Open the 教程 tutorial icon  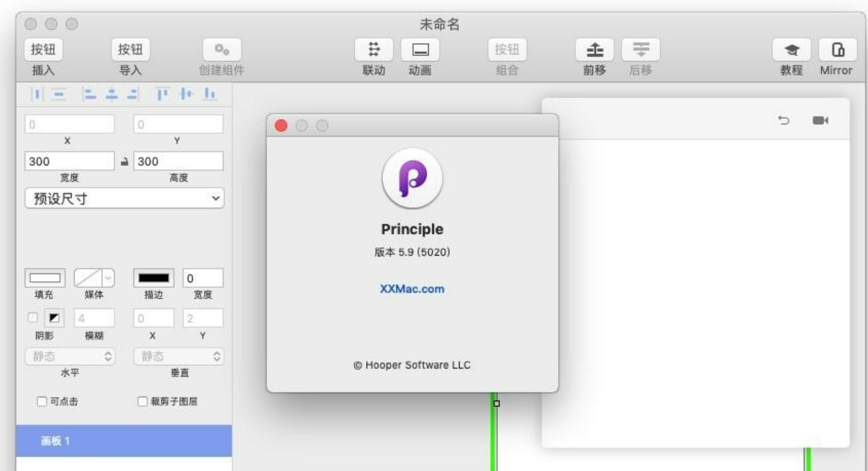pos(792,49)
